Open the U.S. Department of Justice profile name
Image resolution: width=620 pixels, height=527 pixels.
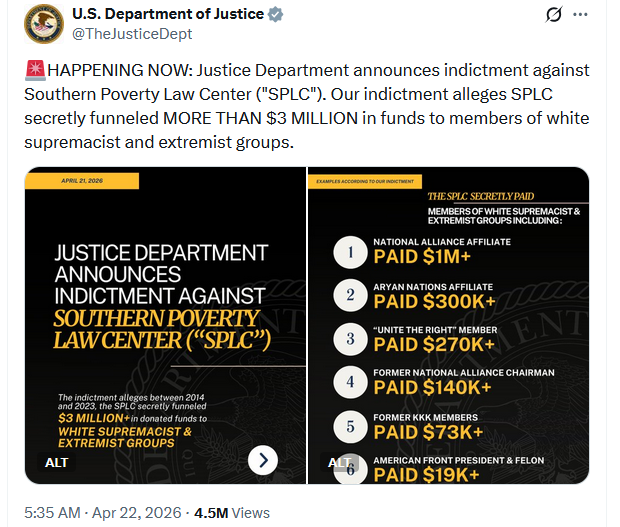pyautogui.click(x=168, y=14)
